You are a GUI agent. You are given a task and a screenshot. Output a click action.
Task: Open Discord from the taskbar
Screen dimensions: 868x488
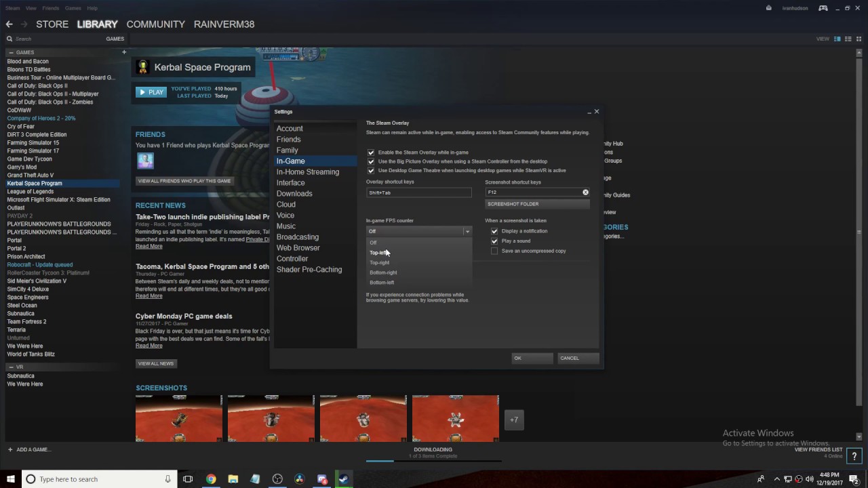[322, 479]
